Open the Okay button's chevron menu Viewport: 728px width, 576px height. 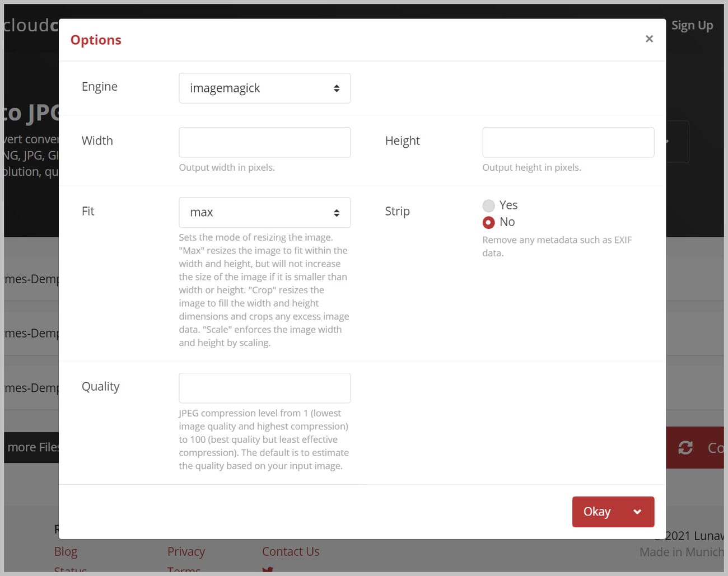(x=637, y=511)
